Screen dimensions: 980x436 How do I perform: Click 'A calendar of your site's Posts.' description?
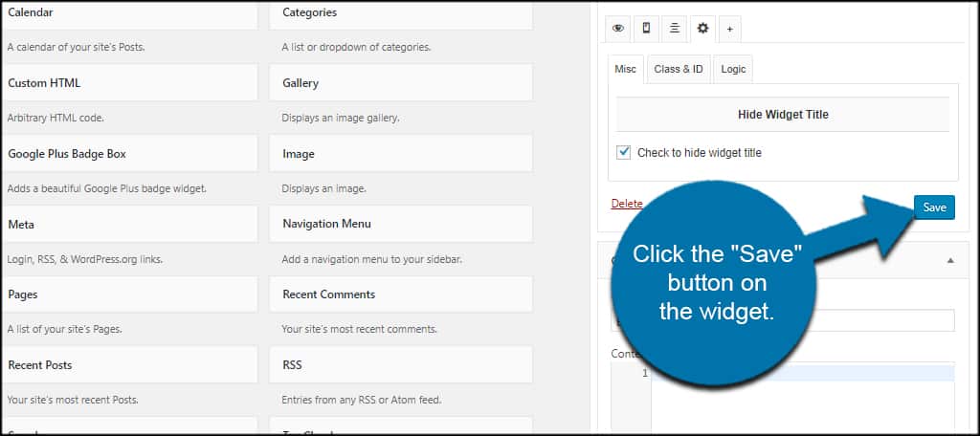(x=77, y=47)
